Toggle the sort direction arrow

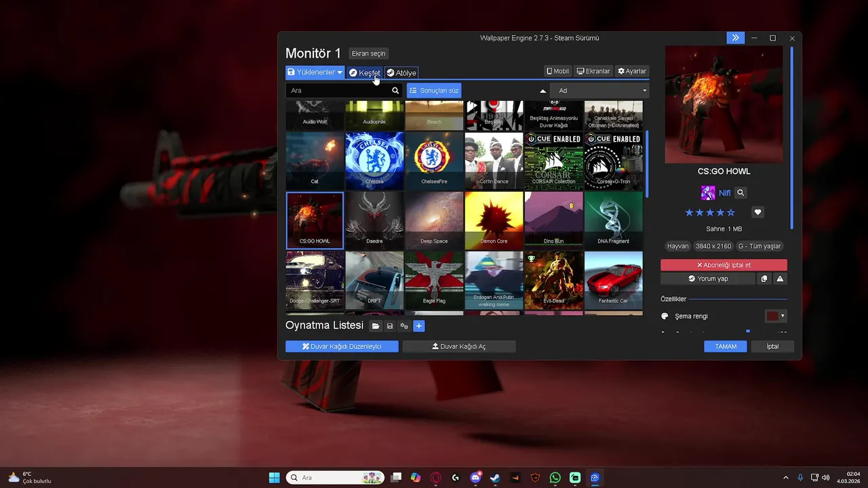(542, 91)
